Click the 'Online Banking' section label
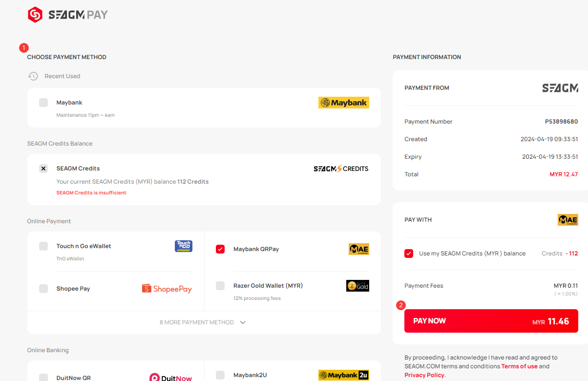Image resolution: width=588 pixels, height=381 pixels. (48, 350)
